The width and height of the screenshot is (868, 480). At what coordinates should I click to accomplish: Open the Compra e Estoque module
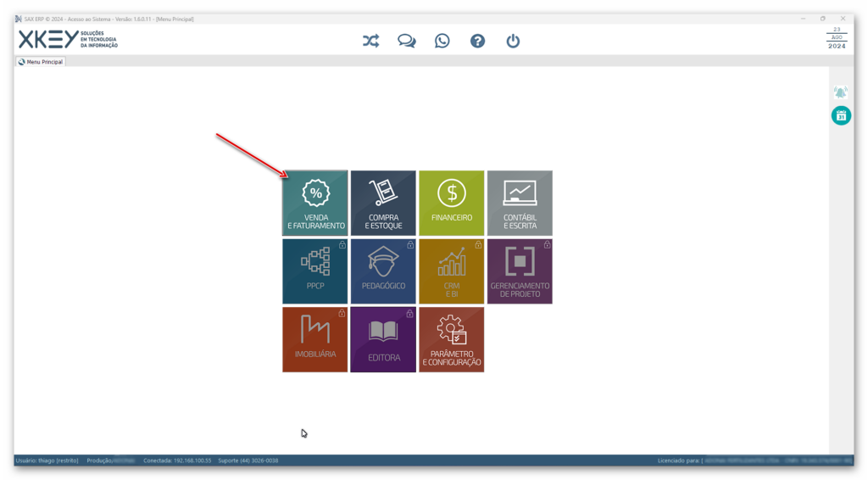pos(383,203)
